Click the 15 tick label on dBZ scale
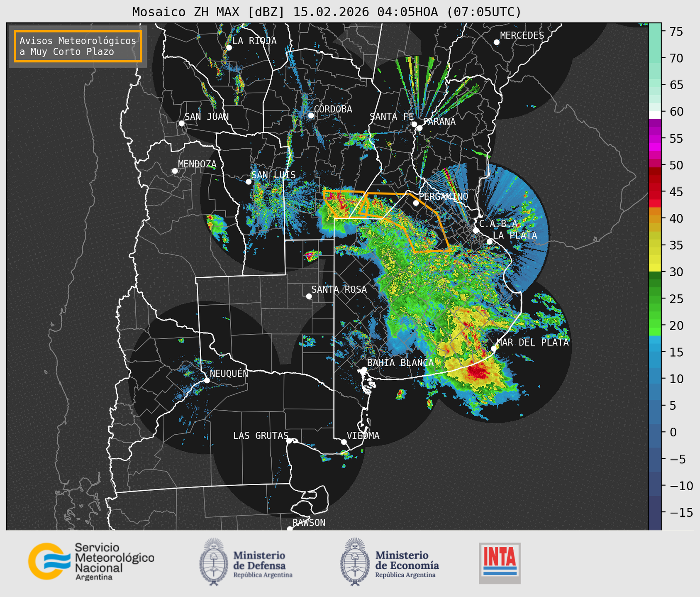The image size is (700, 597). [x=676, y=352]
